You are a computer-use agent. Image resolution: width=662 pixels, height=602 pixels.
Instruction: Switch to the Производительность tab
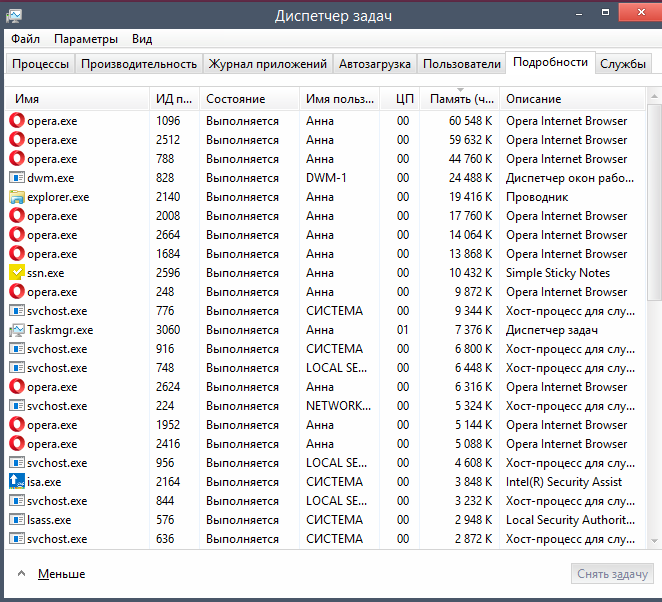click(x=139, y=64)
